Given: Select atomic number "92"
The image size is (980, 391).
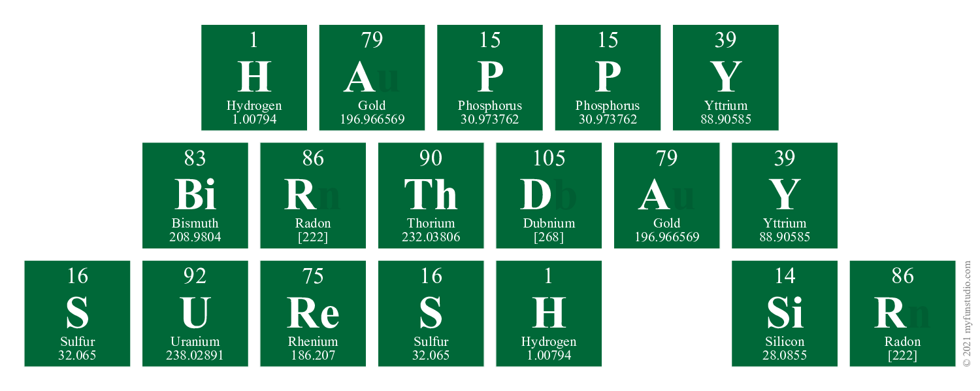Looking at the screenshot, I should 195,276.
